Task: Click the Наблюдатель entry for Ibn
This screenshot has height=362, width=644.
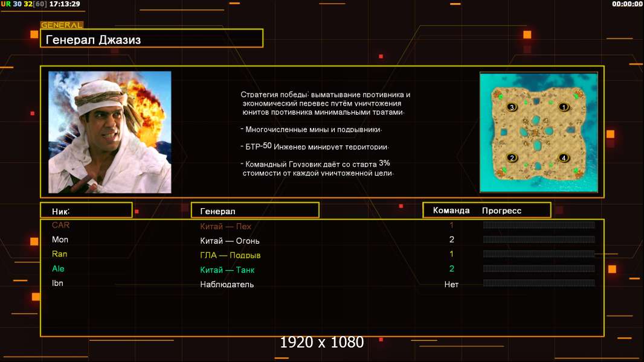Action: pos(227,284)
